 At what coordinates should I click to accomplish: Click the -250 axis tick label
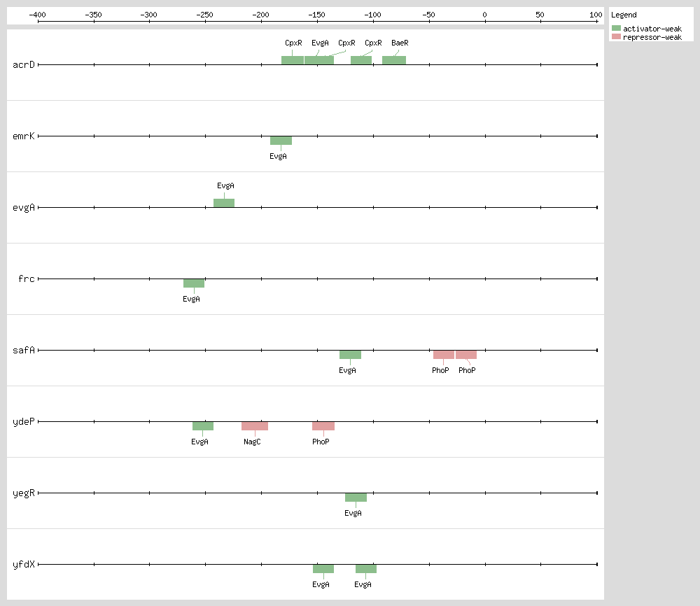pyautogui.click(x=205, y=15)
